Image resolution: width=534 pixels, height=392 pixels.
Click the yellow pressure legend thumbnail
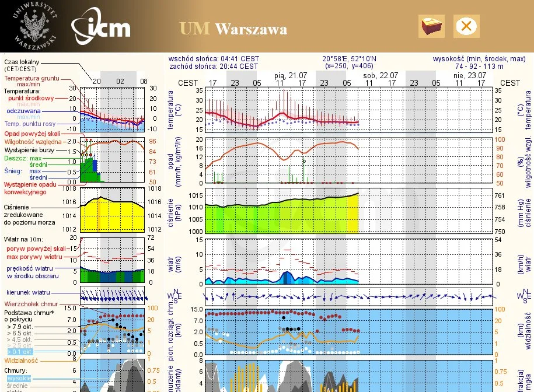click(x=113, y=210)
